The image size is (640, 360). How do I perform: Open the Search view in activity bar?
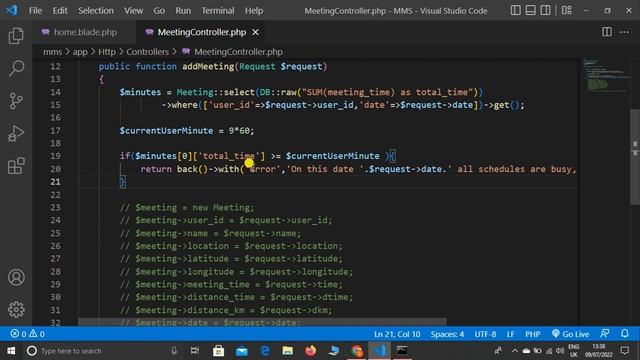click(16, 68)
